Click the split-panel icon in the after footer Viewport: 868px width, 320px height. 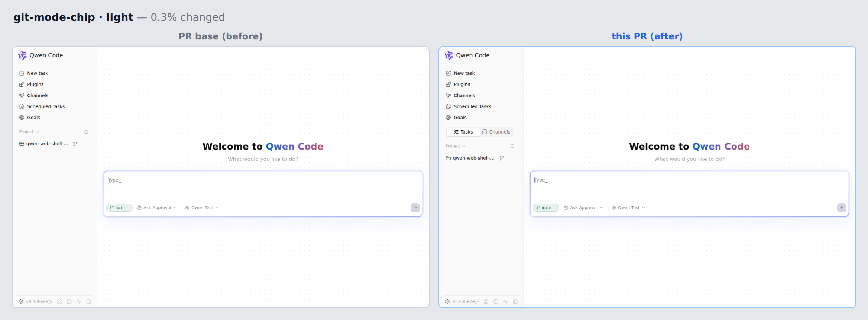pos(496,301)
